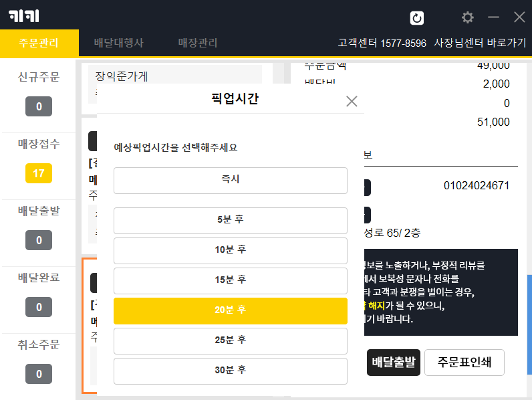Choose 즉시 pickup time
This screenshot has width=532, height=400.
pyautogui.click(x=231, y=181)
